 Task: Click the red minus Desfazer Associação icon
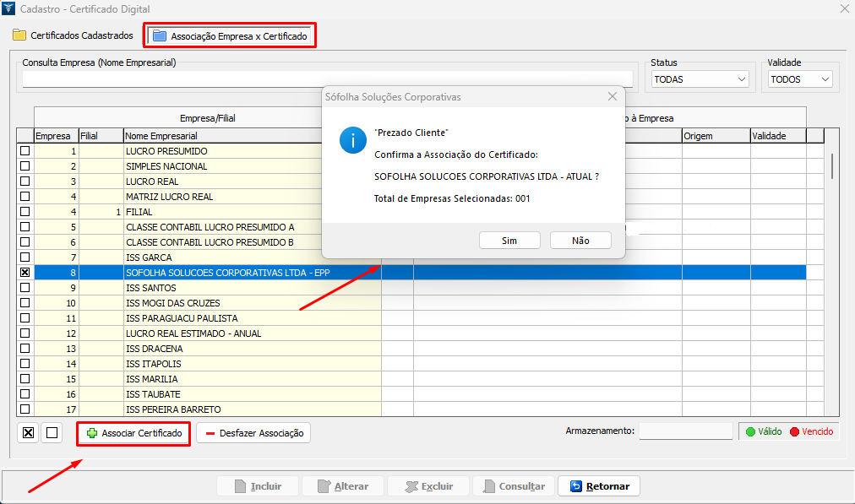(x=209, y=433)
